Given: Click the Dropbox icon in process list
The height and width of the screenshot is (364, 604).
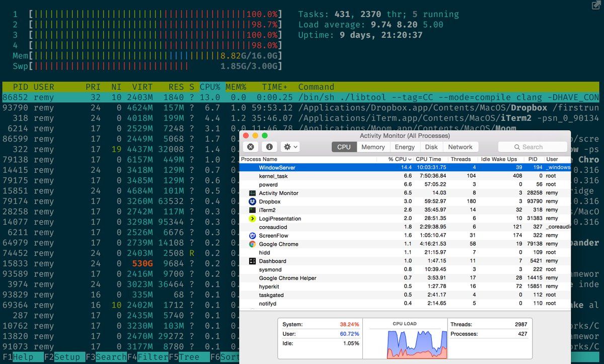Looking at the screenshot, I should coord(253,201).
